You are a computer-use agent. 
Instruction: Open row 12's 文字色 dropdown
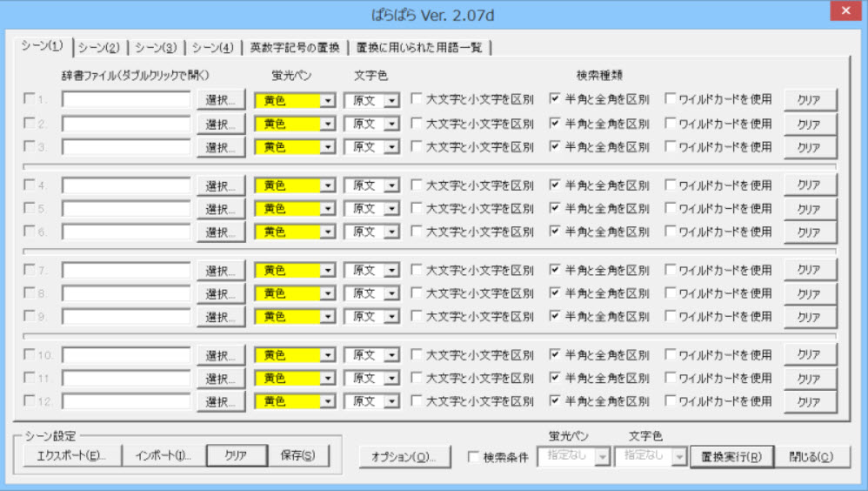[x=391, y=402]
